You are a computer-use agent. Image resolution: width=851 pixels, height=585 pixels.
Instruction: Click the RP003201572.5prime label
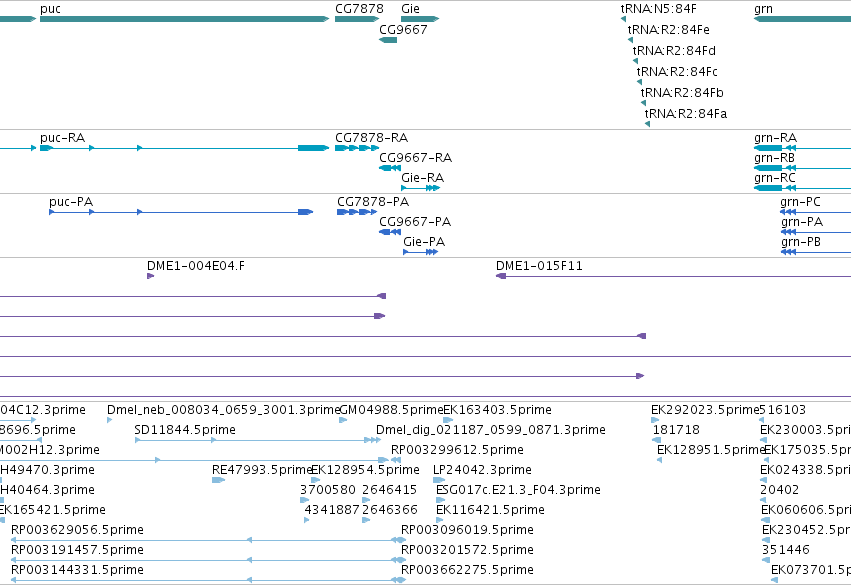[x=467, y=550]
